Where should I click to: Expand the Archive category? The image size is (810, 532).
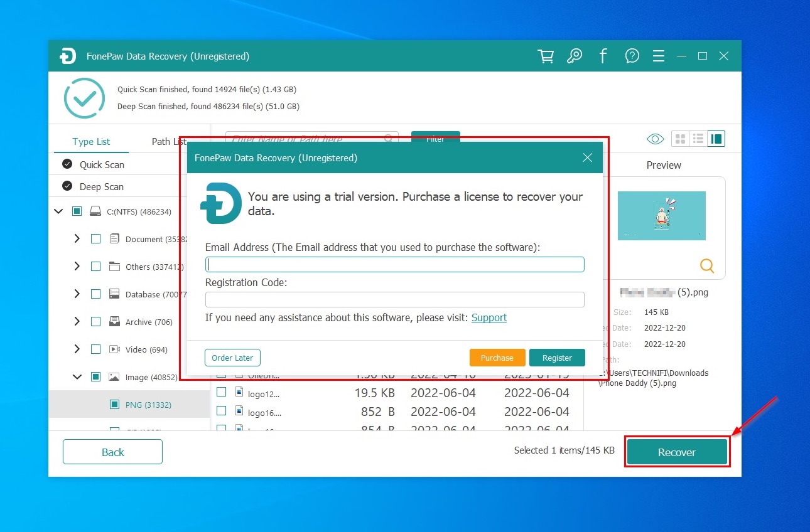click(x=77, y=321)
